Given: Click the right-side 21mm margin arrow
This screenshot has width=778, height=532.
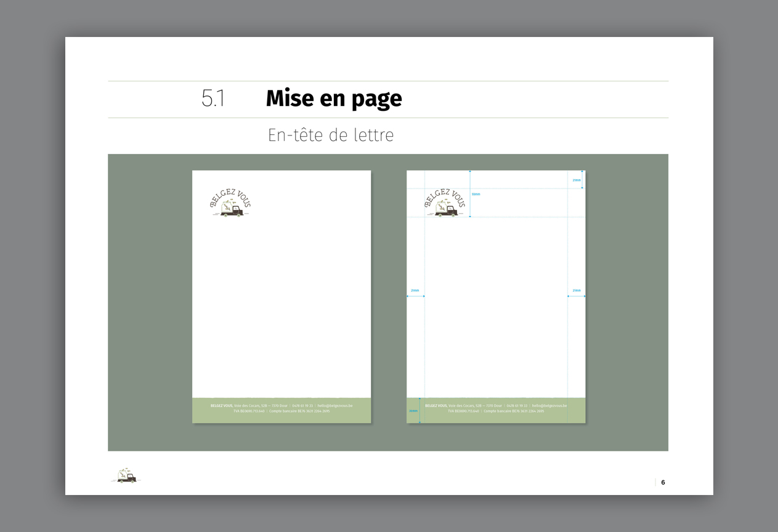Looking at the screenshot, I should pos(577,296).
